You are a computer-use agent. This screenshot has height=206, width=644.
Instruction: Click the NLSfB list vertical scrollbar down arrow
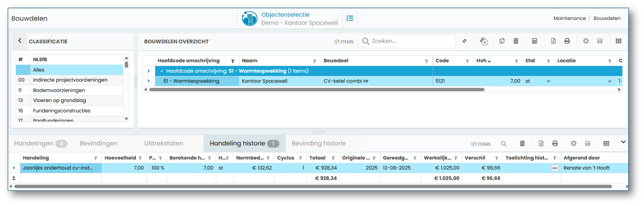[127, 119]
